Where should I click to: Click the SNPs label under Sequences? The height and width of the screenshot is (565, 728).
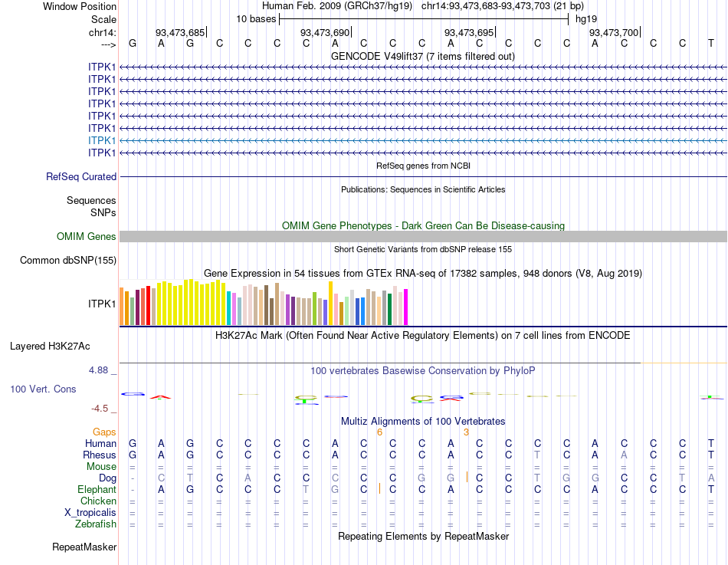click(103, 212)
